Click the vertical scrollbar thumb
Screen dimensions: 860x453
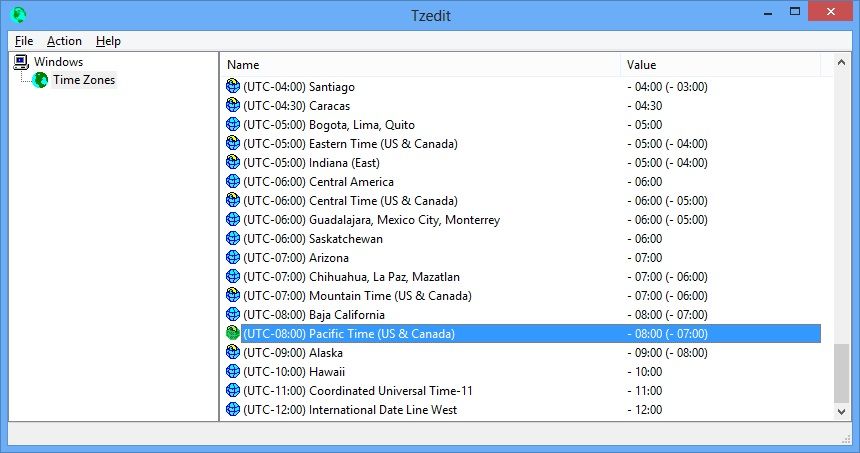[x=841, y=373]
